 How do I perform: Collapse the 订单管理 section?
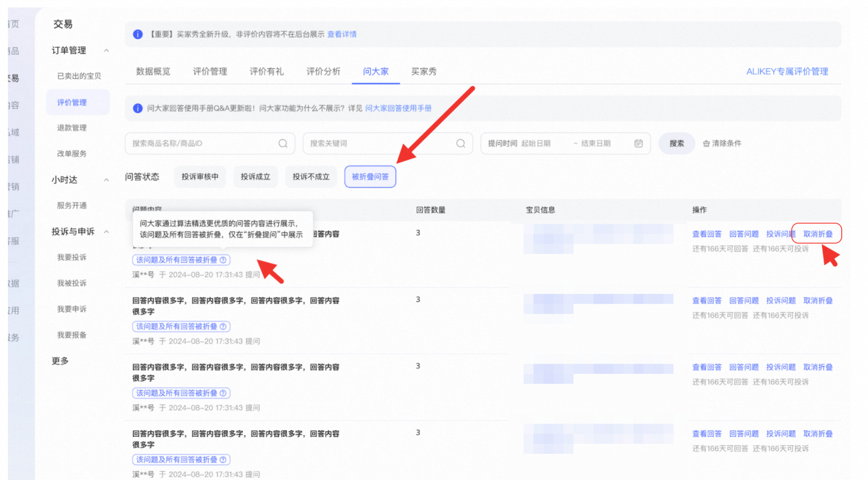click(x=106, y=50)
